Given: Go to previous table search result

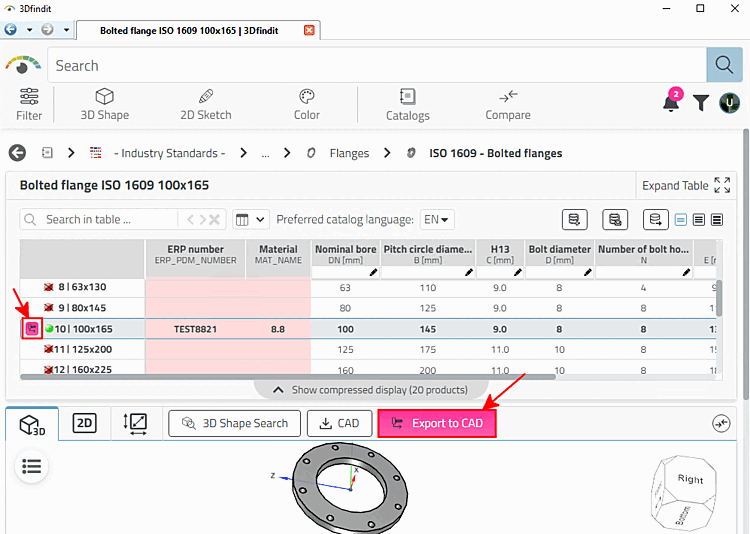Looking at the screenshot, I should (190, 220).
